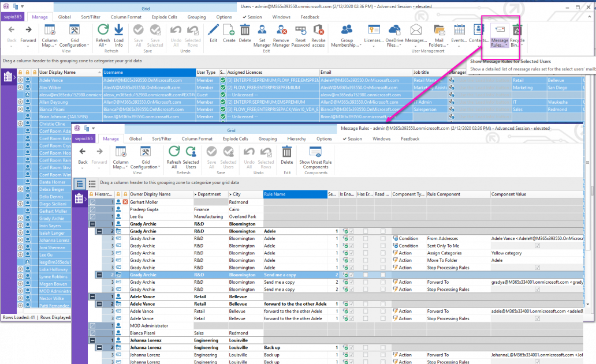This screenshot has width=596, height=364.
Task: Toggle Is Enabled checkbox in Assign Categories row
Action: (352, 253)
